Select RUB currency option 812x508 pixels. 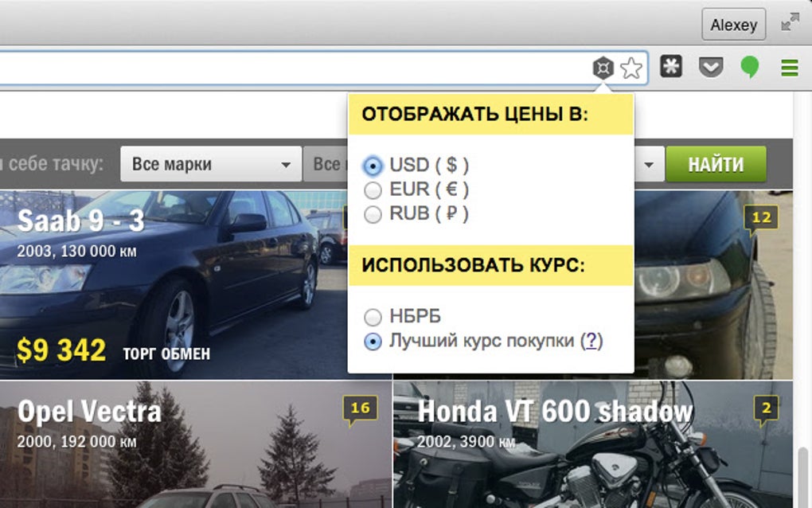(x=372, y=213)
